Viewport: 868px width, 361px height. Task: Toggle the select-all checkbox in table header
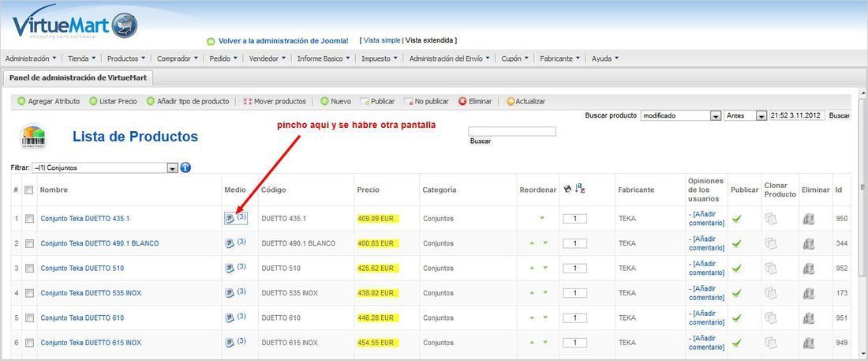click(x=28, y=190)
